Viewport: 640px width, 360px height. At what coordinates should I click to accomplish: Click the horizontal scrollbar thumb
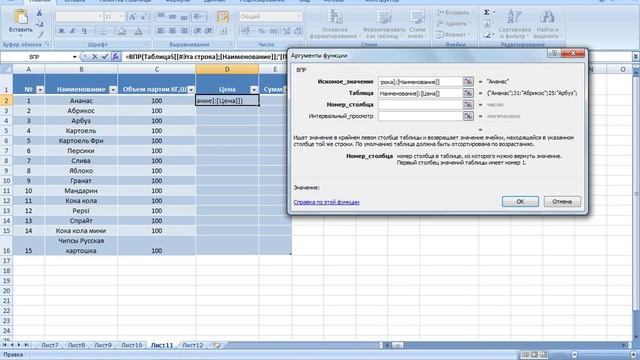397,345
